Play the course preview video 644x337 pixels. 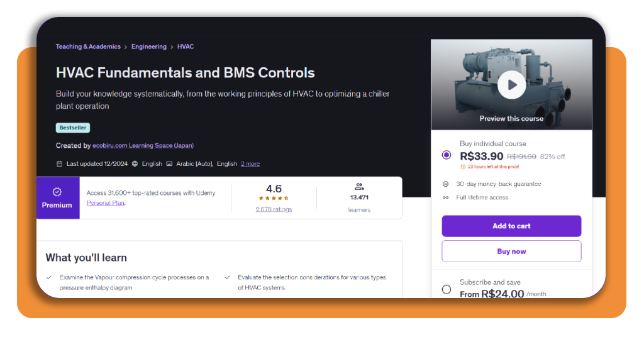click(x=511, y=85)
